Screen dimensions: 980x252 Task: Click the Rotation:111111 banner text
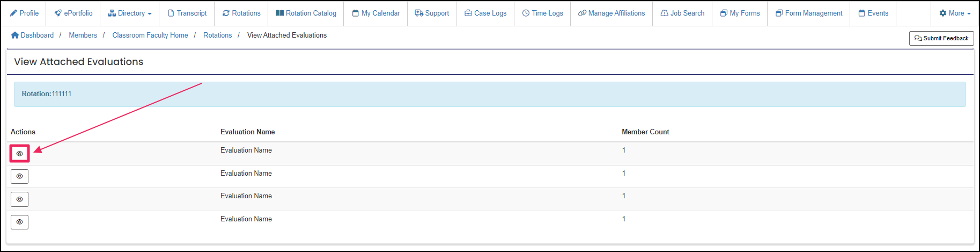(x=46, y=93)
